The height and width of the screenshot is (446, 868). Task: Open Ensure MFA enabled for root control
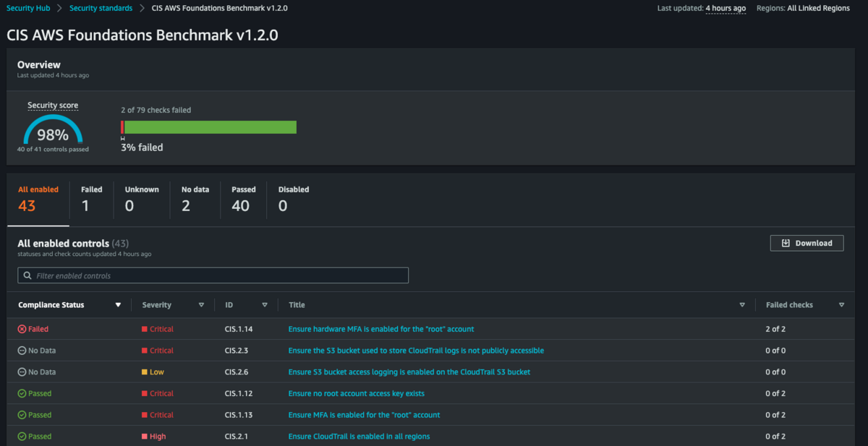pyautogui.click(x=364, y=415)
